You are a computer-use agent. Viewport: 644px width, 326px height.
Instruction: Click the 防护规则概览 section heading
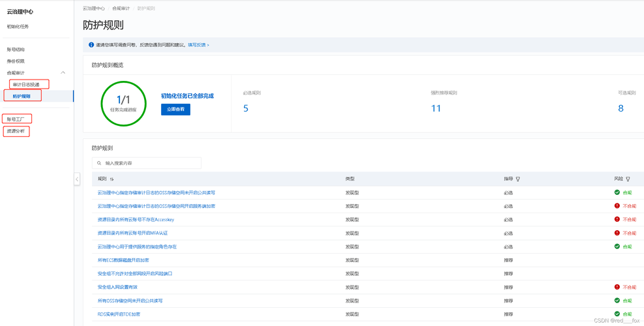108,65
